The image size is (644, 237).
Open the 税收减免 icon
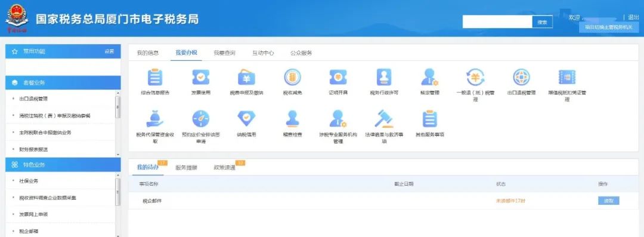coord(292,77)
